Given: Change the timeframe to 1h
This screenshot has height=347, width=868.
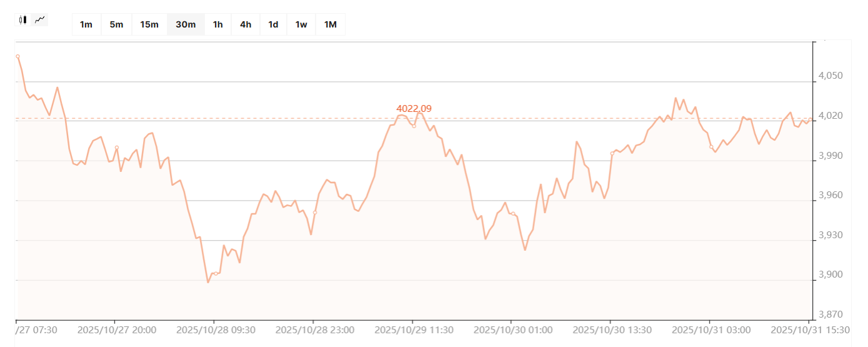Looking at the screenshot, I should pyautogui.click(x=217, y=24).
